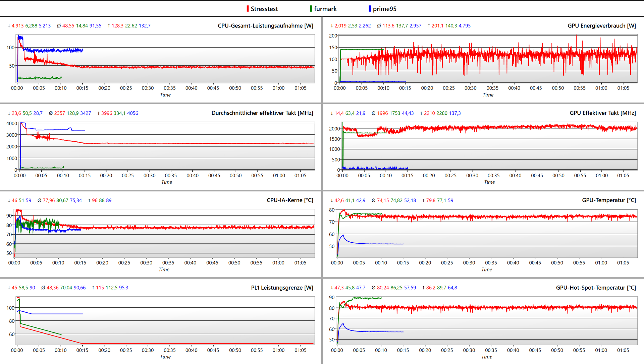This screenshot has width=644, height=364.
Task: Toggle the prime95 legend label
Action: (x=384, y=9)
